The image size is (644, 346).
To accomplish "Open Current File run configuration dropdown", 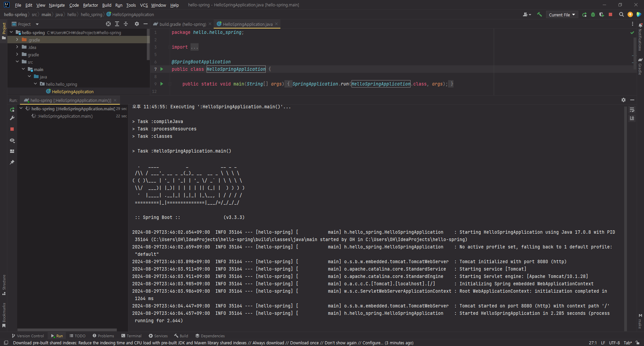I will tap(562, 15).
